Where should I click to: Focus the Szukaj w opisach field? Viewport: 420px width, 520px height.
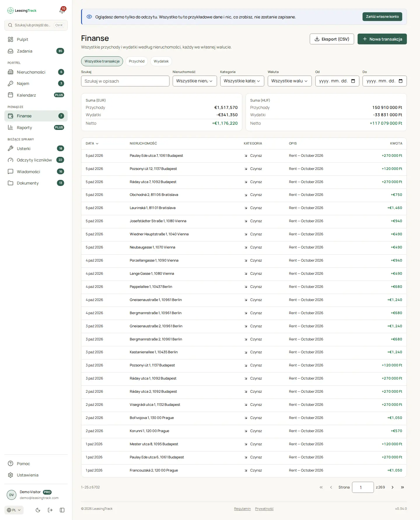(x=125, y=81)
